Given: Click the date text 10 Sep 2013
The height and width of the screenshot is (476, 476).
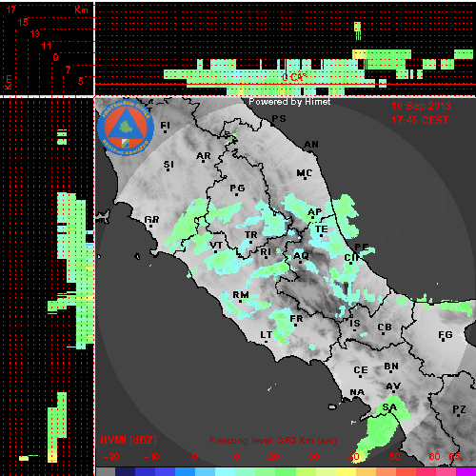Looking at the screenshot, I should (421, 106).
